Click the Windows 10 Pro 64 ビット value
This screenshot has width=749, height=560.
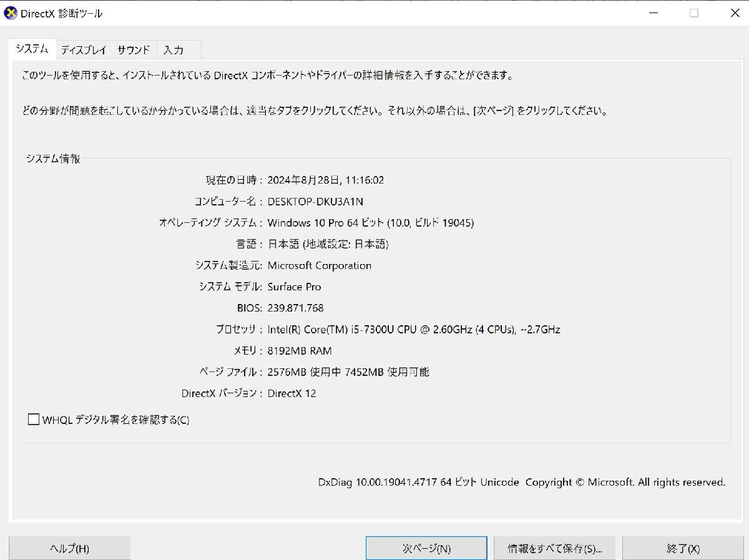pos(370,223)
